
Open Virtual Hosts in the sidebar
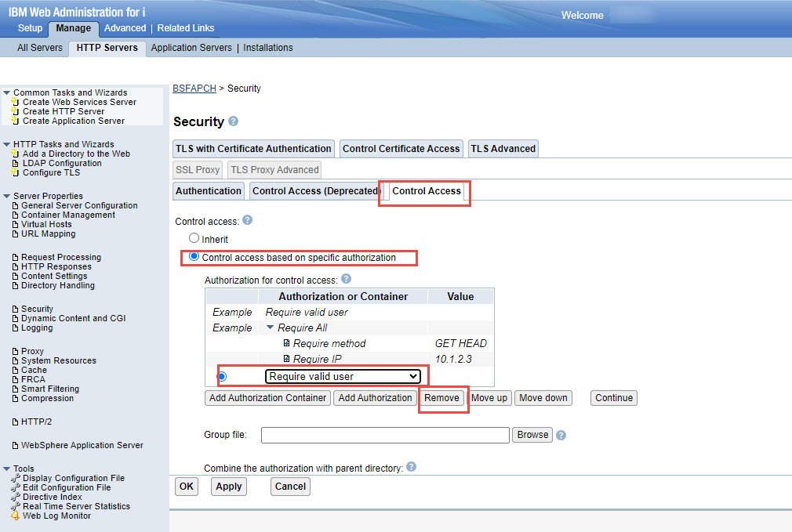point(46,224)
